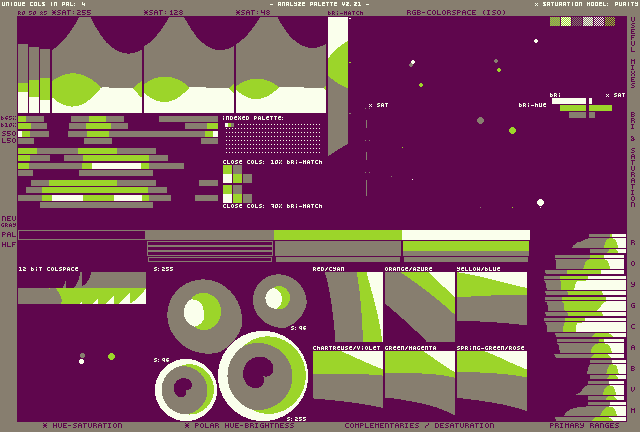Click the tall bri-match gradient column
Screen dimensions: 640x432
pos(338,86)
